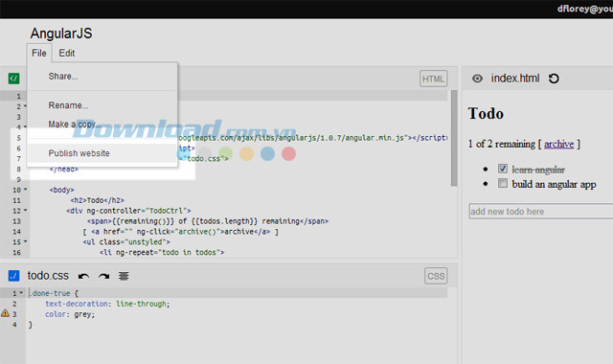Click the format lines icon beside todo.css
This screenshot has height=364, width=613.
[124, 277]
